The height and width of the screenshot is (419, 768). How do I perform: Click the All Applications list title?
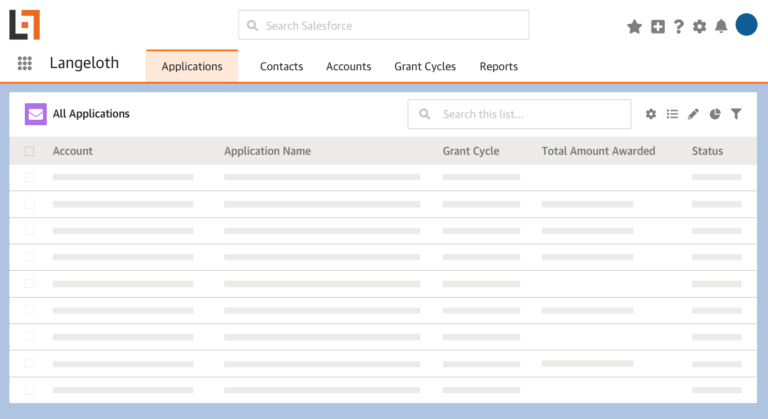click(x=91, y=114)
